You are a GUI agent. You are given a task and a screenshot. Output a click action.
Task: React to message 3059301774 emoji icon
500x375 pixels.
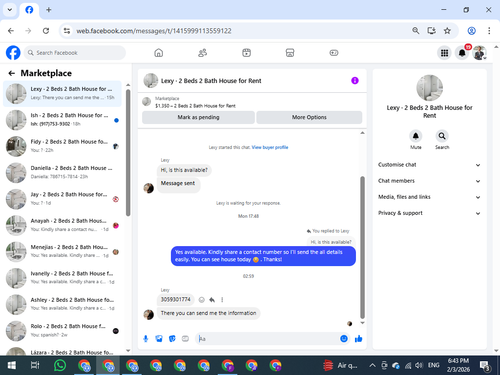[201, 300]
